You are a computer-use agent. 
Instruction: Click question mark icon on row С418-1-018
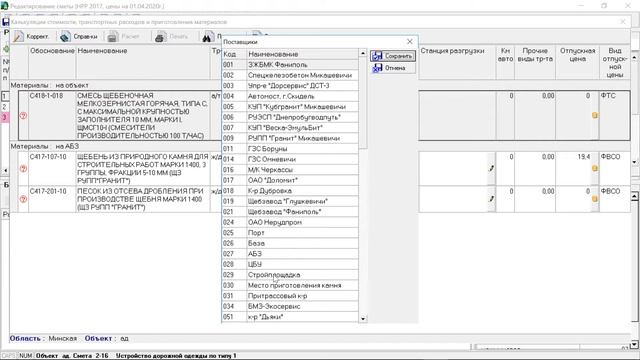pyautogui.click(x=23, y=116)
